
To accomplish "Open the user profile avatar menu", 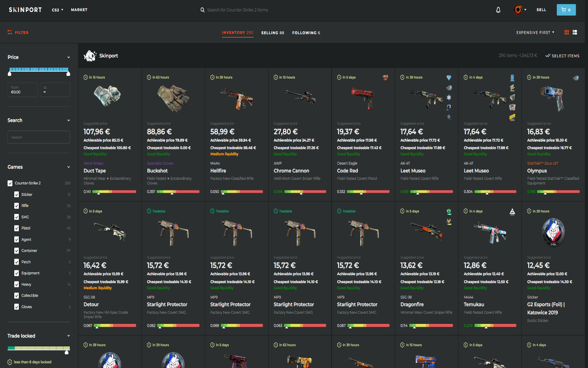I will (x=518, y=10).
